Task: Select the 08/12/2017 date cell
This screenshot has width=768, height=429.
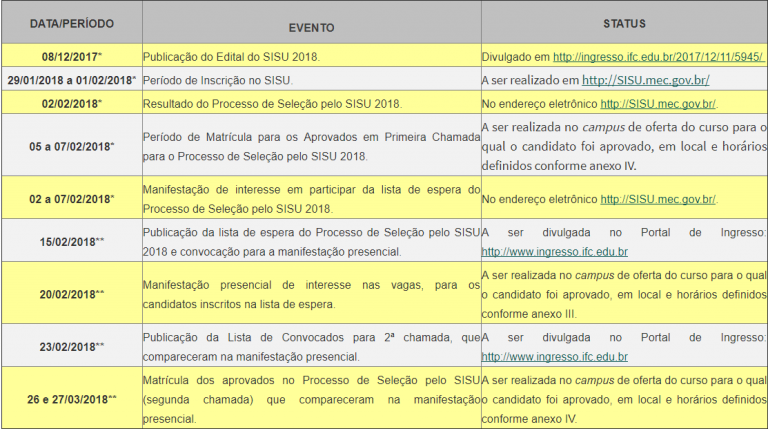Action: [70, 57]
